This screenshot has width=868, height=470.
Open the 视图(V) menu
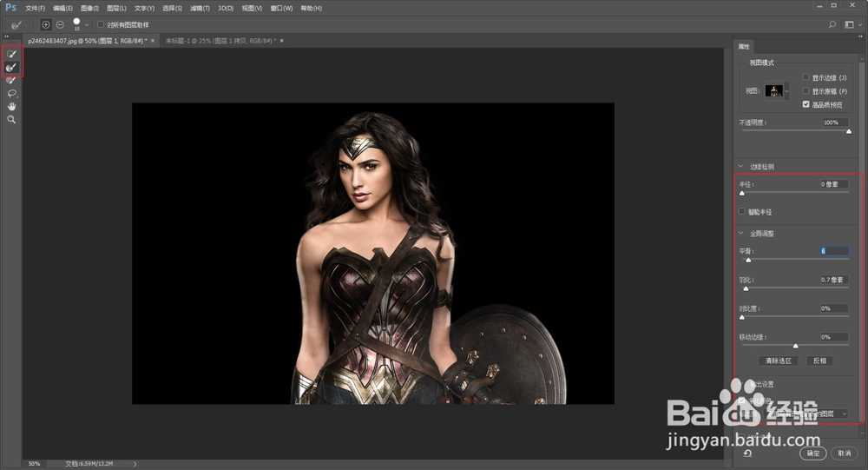pos(252,9)
